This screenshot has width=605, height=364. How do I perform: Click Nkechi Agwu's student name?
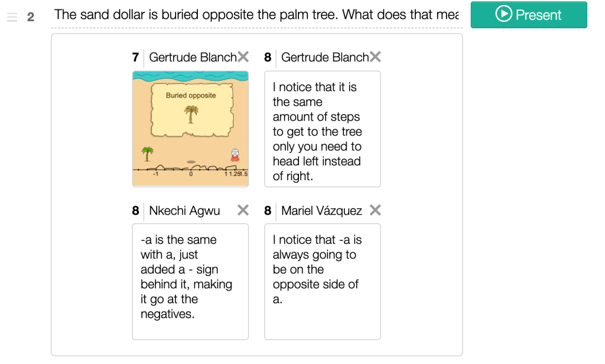coord(184,211)
